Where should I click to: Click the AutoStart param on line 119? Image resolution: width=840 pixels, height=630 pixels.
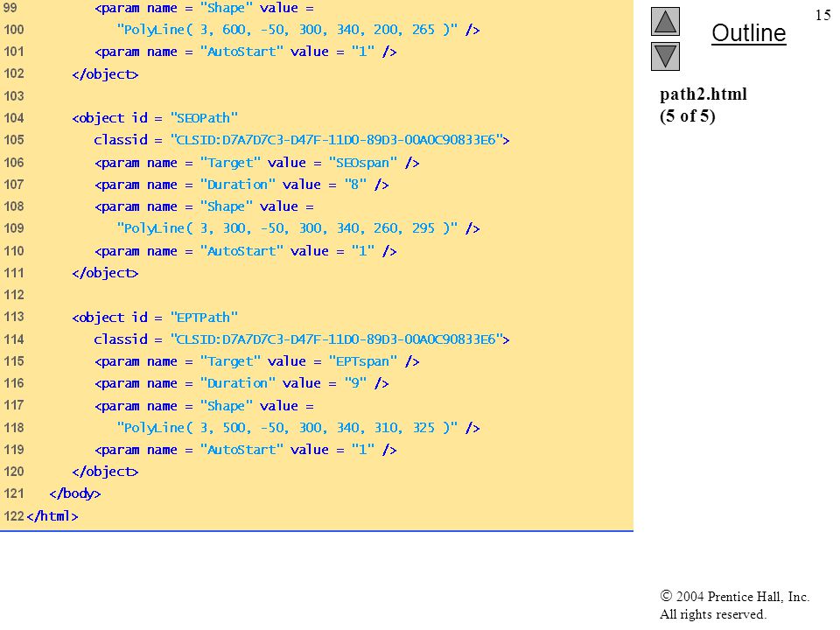pyautogui.click(x=246, y=450)
